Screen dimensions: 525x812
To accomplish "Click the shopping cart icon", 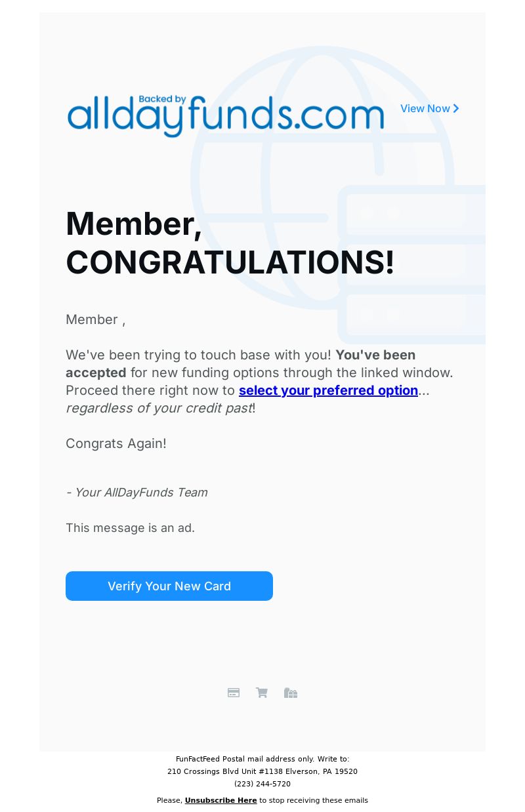I will (x=262, y=693).
